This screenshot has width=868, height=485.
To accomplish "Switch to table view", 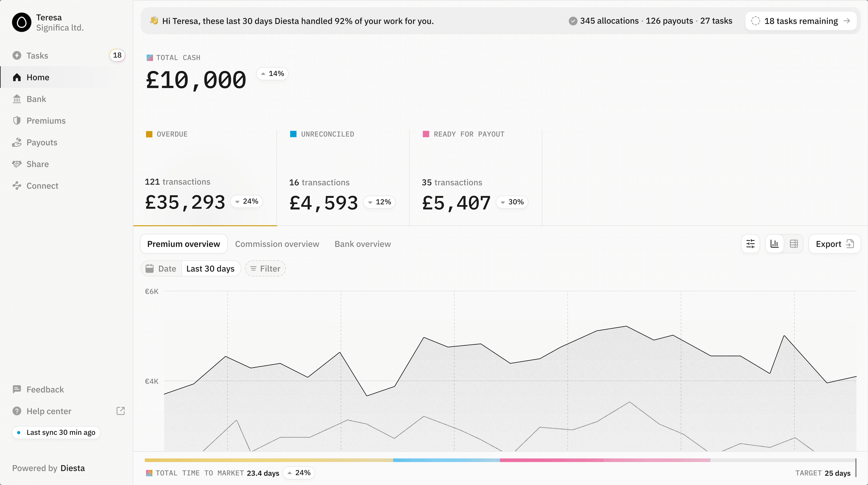I will pos(794,244).
